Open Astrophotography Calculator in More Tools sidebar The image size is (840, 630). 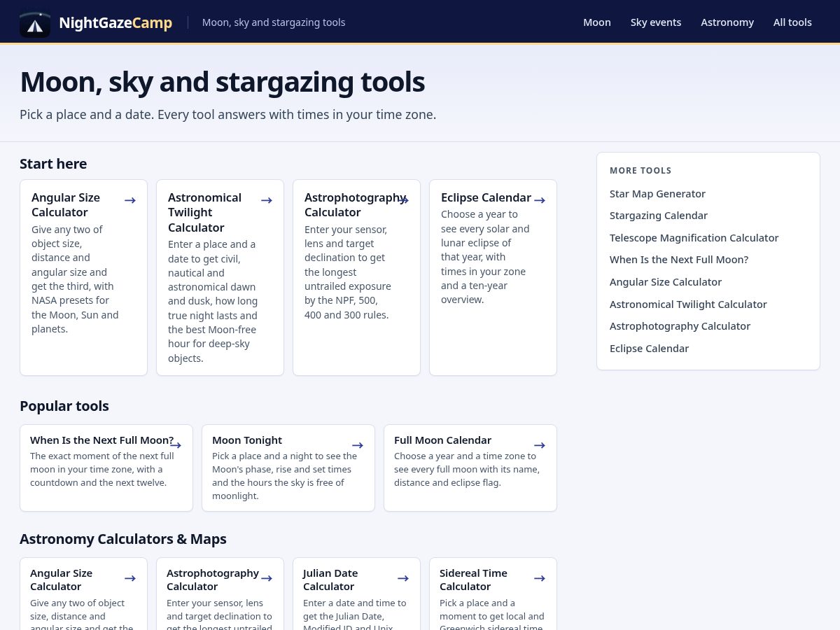[x=680, y=326]
